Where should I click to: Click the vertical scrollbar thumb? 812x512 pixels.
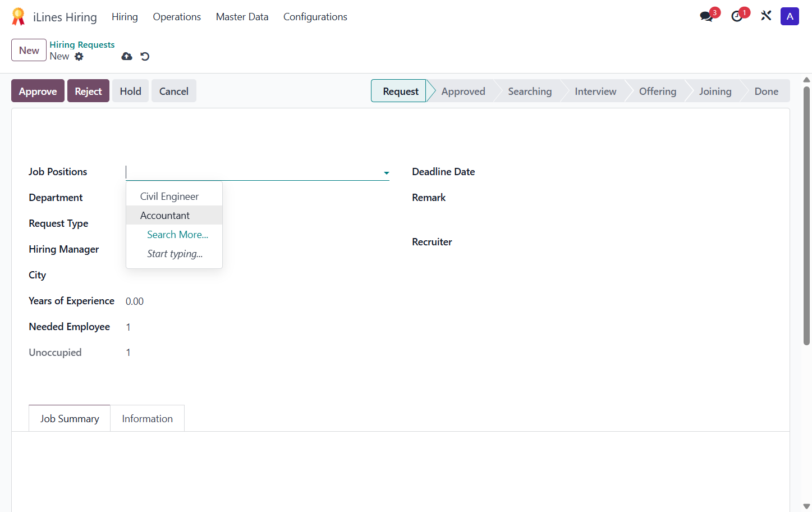point(806,216)
